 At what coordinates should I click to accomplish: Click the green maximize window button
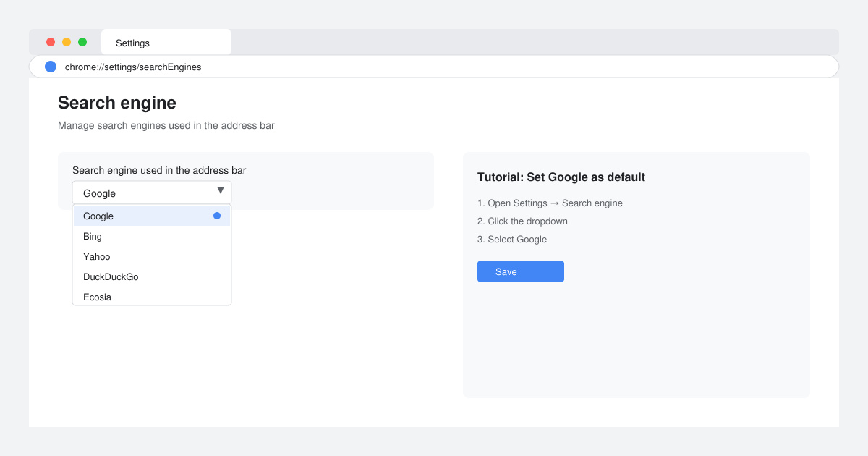[82, 42]
